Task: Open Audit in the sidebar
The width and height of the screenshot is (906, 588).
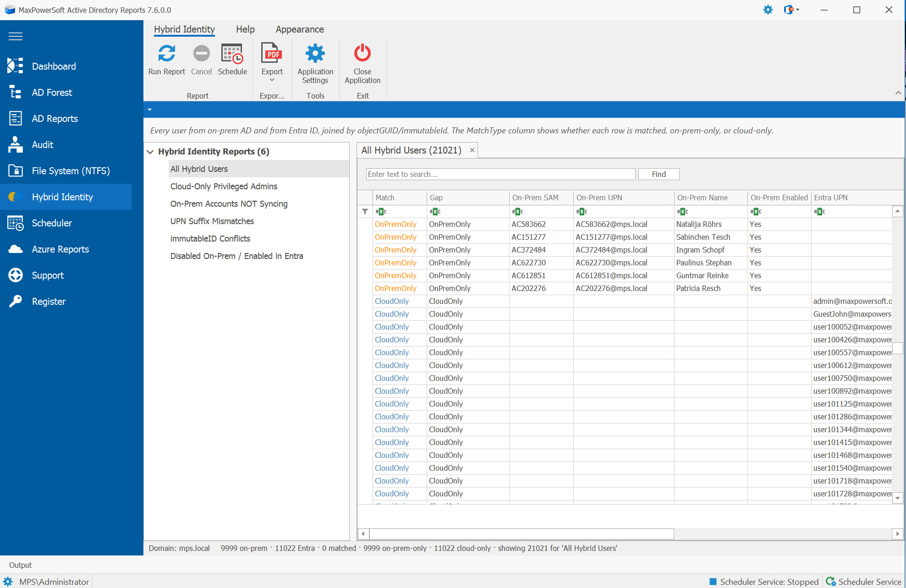Action: pyautogui.click(x=66, y=145)
